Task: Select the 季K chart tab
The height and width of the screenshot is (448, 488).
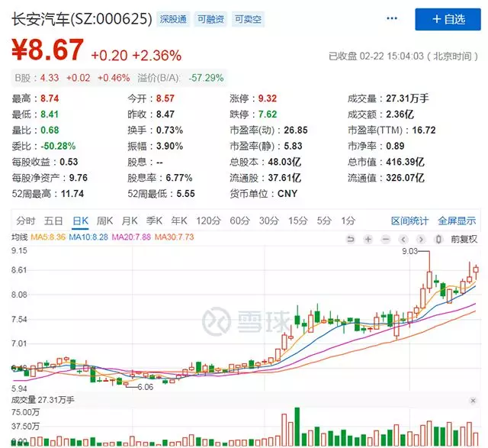Action: pos(154,221)
